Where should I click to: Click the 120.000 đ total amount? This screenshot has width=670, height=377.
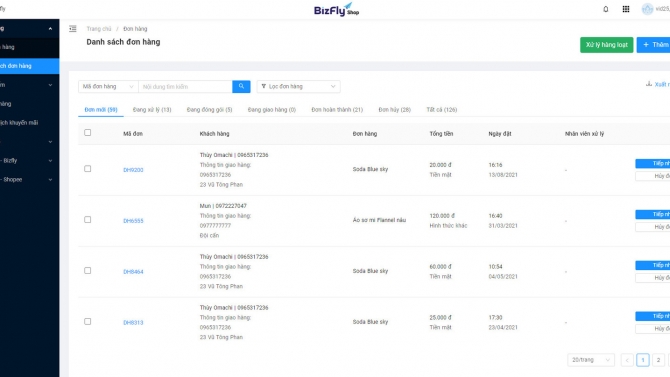click(x=442, y=216)
